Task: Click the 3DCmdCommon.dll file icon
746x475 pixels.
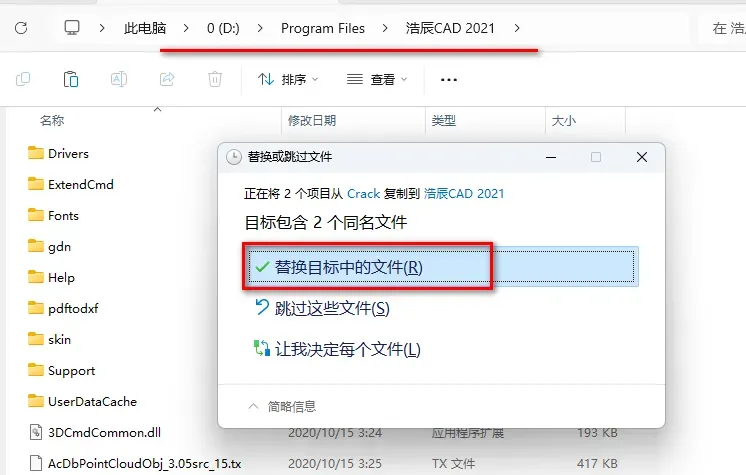Action: point(36,432)
